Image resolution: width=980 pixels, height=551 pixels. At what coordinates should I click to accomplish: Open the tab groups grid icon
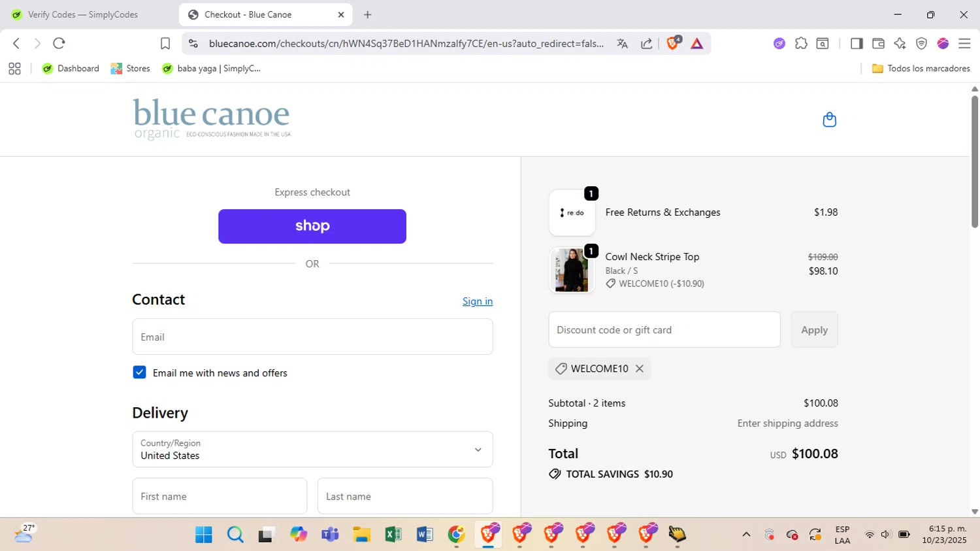coord(14,69)
